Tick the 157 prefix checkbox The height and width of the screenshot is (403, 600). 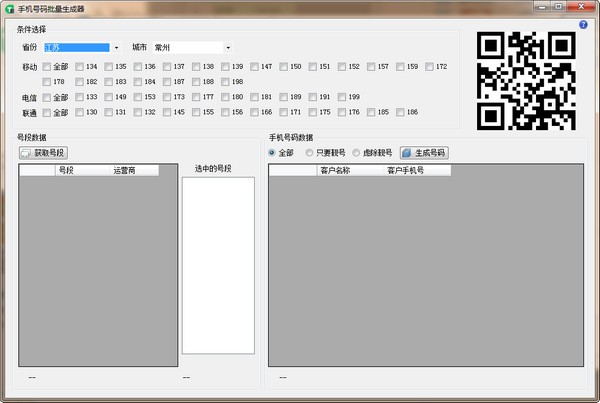371,67
